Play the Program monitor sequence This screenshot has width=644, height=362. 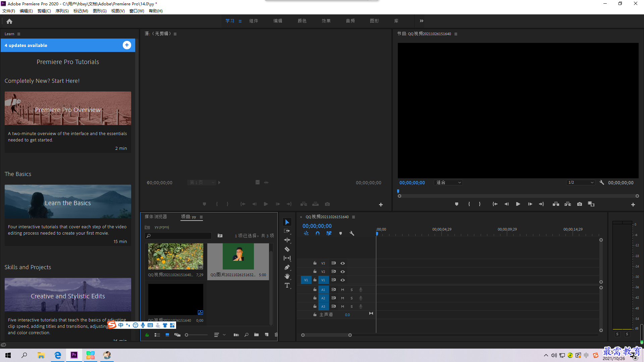point(518,204)
